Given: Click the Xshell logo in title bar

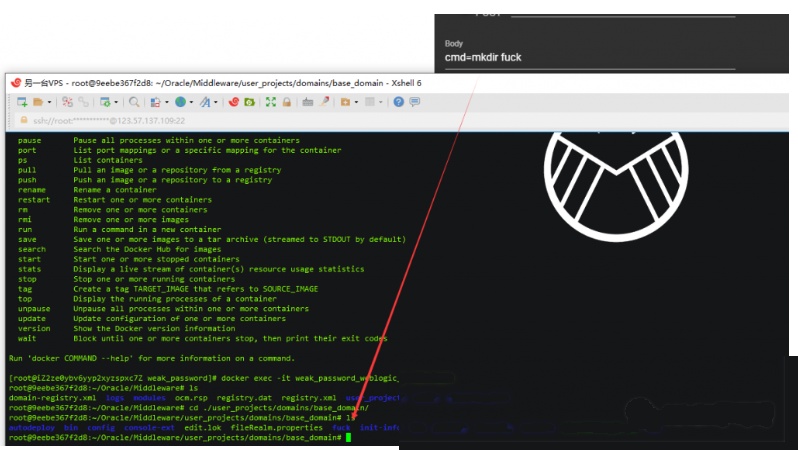Looking at the screenshot, I should (x=16, y=82).
